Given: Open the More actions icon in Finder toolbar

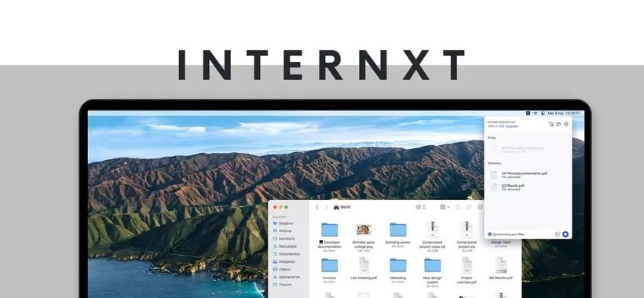Looking at the screenshot, I should click(x=480, y=207).
